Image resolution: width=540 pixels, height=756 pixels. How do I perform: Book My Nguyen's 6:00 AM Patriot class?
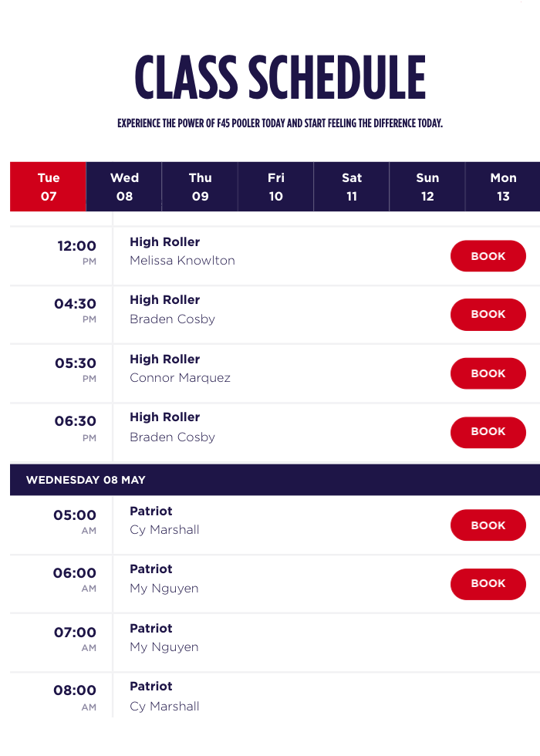[x=488, y=584]
